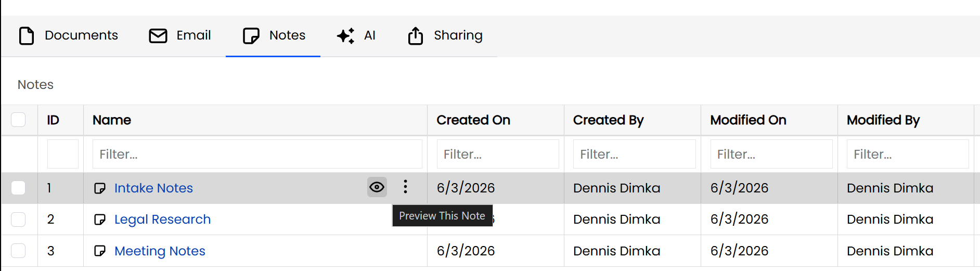Screen dimensions: 980x271
Task: Open the Intake Notes link
Action: tap(153, 188)
